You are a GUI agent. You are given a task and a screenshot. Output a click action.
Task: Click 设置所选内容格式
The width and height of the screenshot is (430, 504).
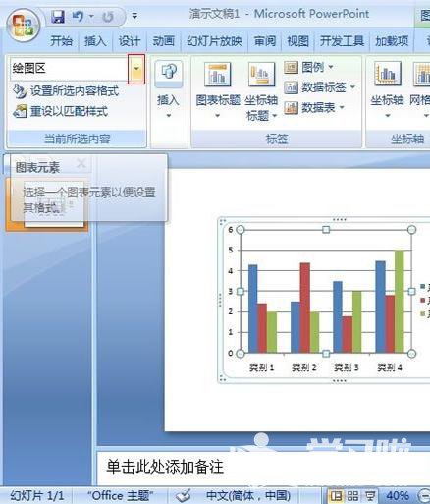[66, 91]
